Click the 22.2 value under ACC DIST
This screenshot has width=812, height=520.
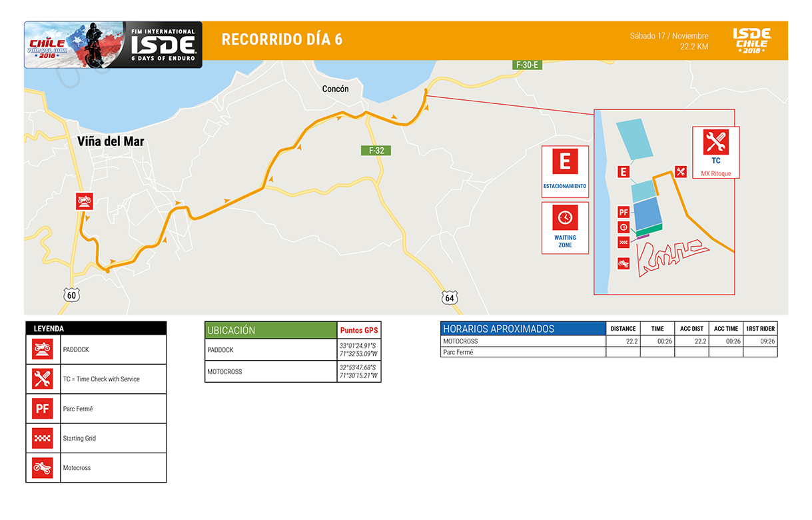[x=700, y=341]
